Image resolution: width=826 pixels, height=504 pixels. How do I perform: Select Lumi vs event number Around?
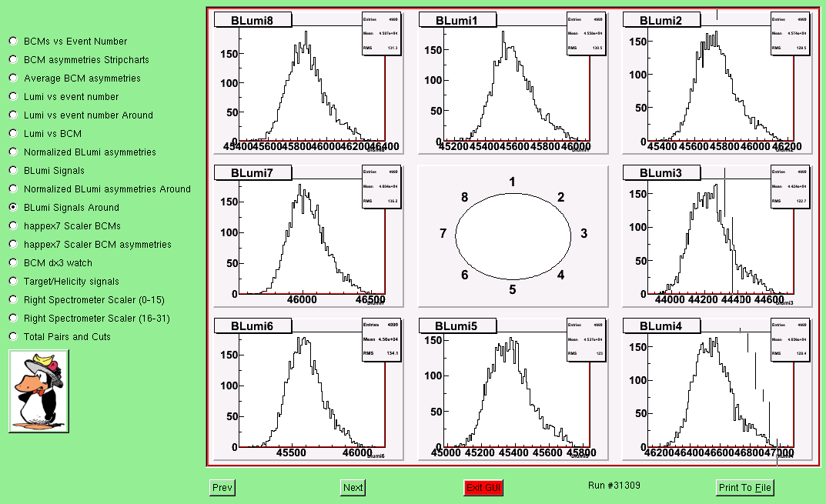pyautogui.click(x=14, y=115)
